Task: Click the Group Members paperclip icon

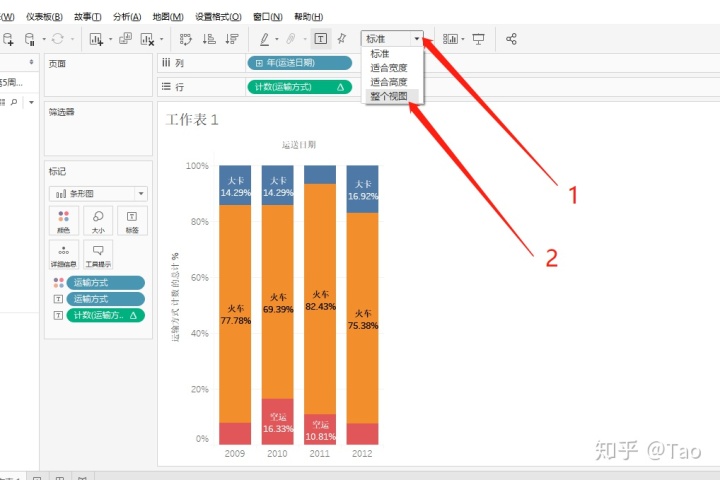Action: tap(290, 39)
